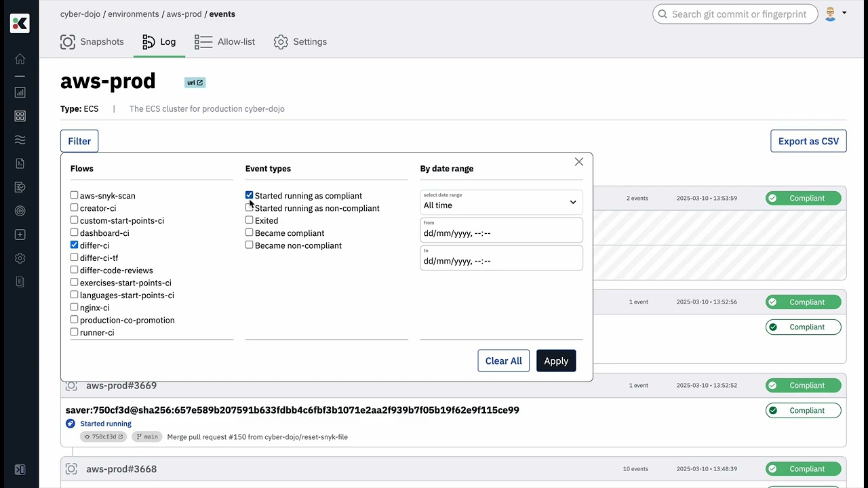Open the bar chart sidebar icon
The height and width of the screenshot is (488, 868).
[x=20, y=92]
